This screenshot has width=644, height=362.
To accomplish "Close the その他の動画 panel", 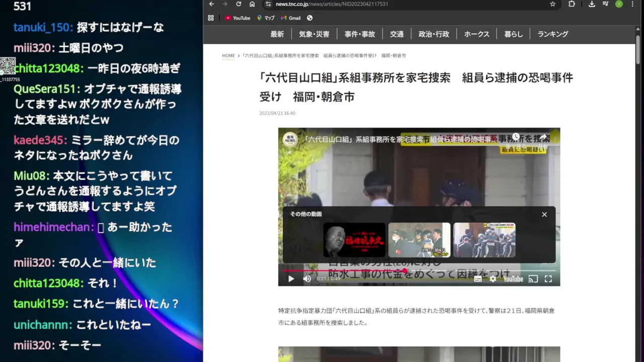I will (x=544, y=214).
